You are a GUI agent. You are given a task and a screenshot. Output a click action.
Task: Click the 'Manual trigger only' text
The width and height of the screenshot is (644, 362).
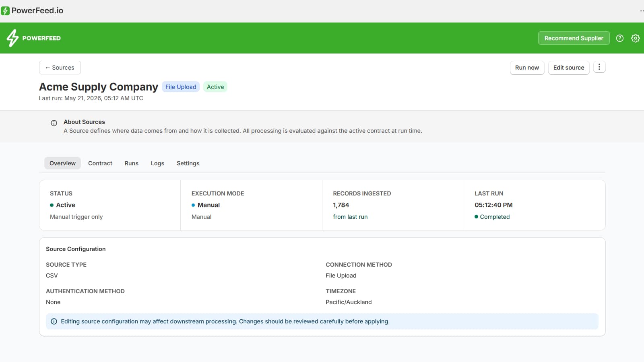point(76,217)
